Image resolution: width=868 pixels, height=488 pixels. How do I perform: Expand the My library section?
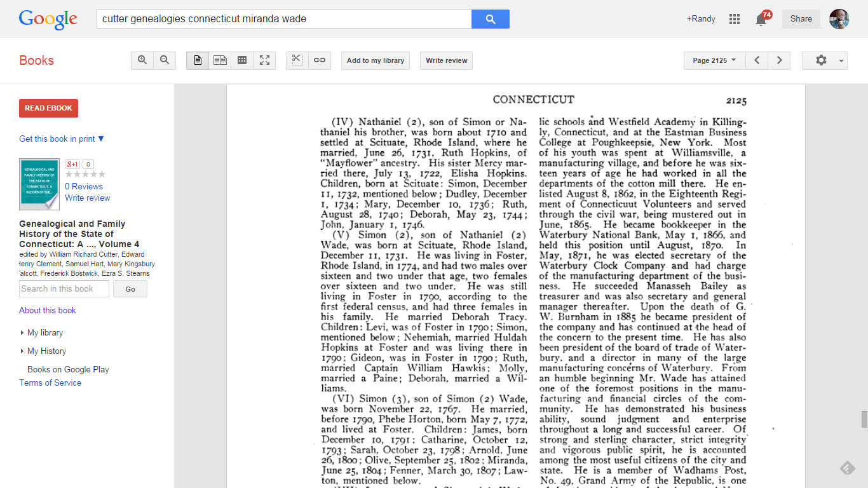45,332
